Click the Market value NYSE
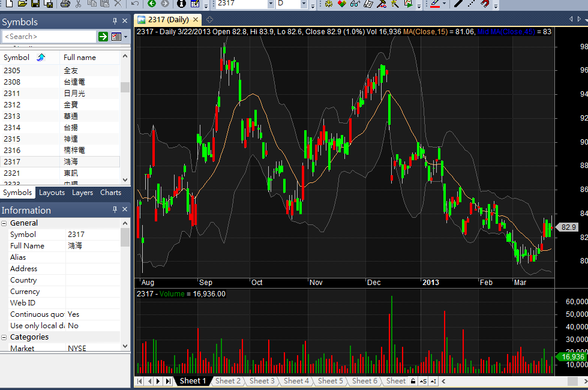This screenshot has height=390, width=588. pyautogui.click(x=77, y=348)
